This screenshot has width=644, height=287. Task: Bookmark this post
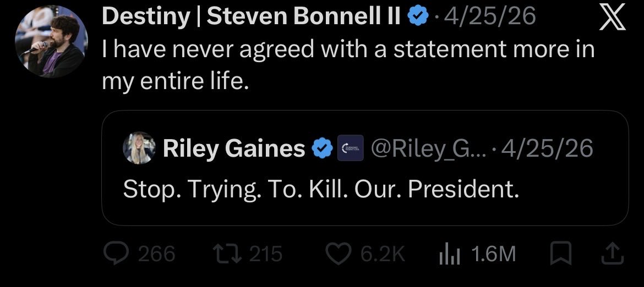561,254
